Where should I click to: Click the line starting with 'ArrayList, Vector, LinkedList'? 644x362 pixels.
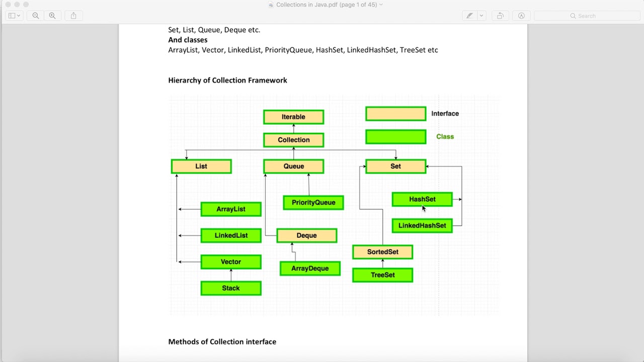coord(303,50)
